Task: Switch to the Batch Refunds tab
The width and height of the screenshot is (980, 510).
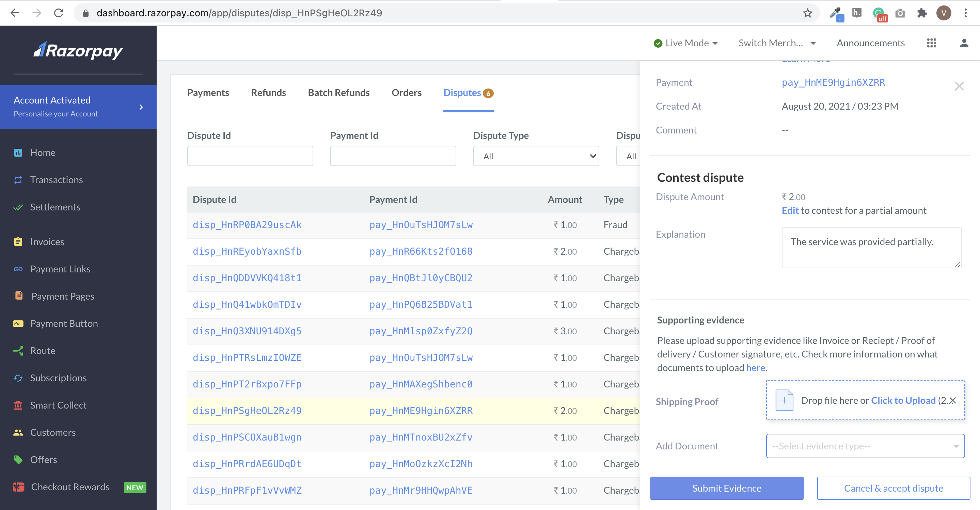Action: [338, 93]
